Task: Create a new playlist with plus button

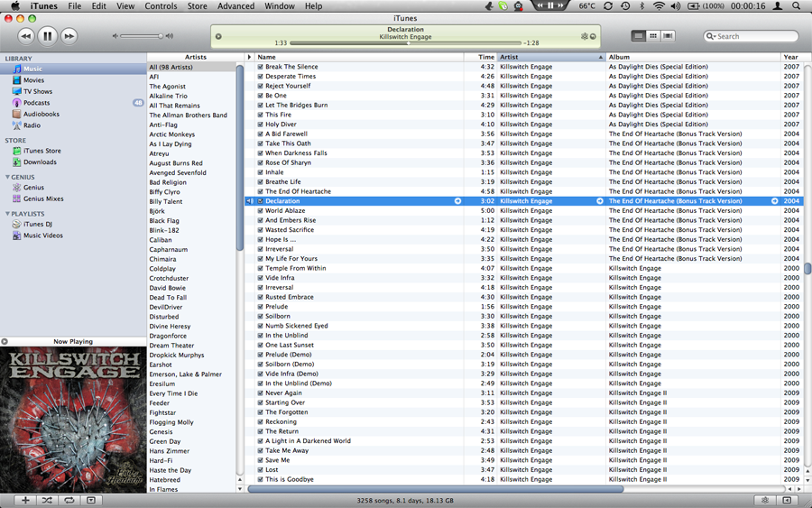Action: coord(25,500)
